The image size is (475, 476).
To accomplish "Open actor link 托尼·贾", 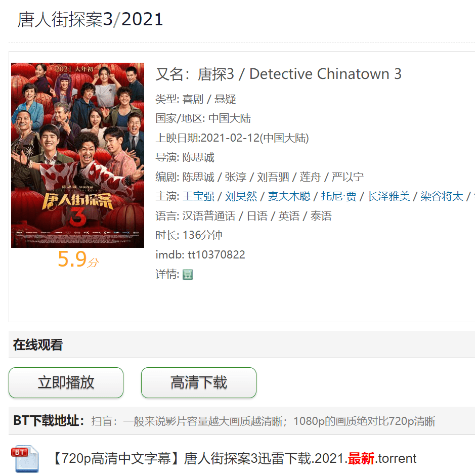I will [x=339, y=196].
